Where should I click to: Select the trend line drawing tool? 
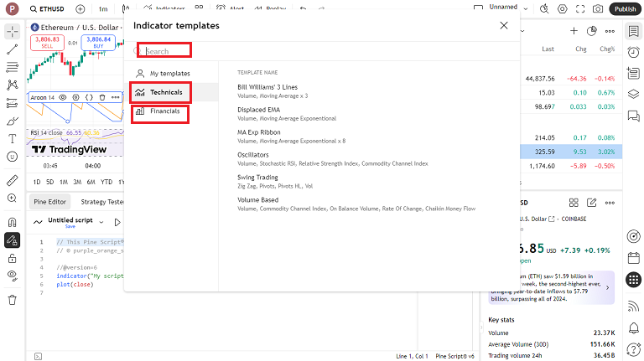[12, 49]
